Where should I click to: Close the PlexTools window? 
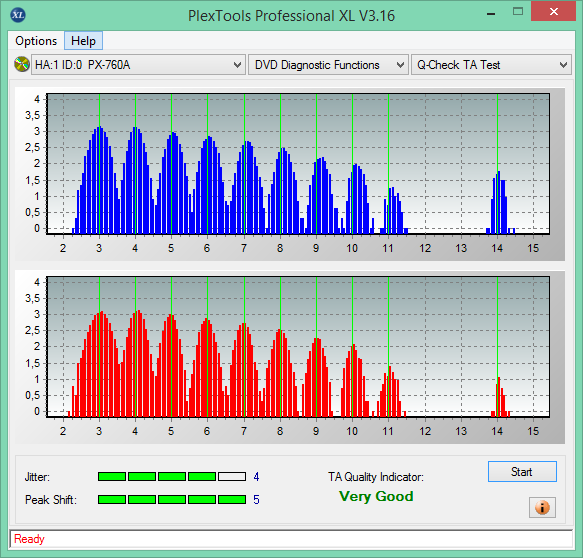[x=553, y=12]
